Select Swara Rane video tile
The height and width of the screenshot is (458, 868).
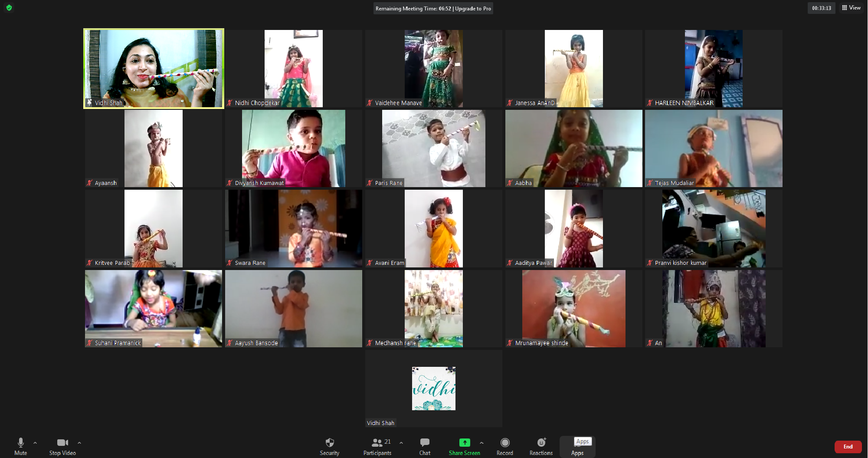click(294, 228)
